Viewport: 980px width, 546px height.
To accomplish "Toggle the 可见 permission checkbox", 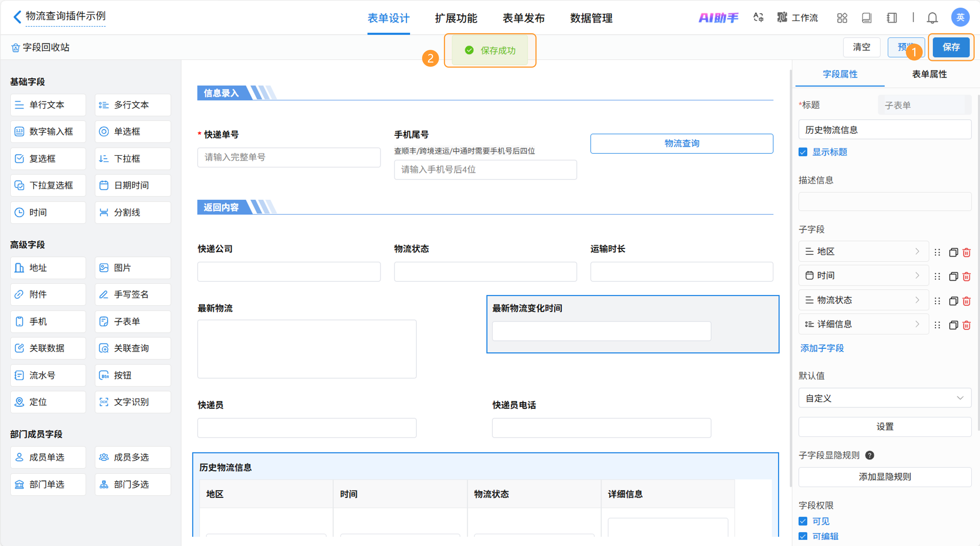I will 803,521.
